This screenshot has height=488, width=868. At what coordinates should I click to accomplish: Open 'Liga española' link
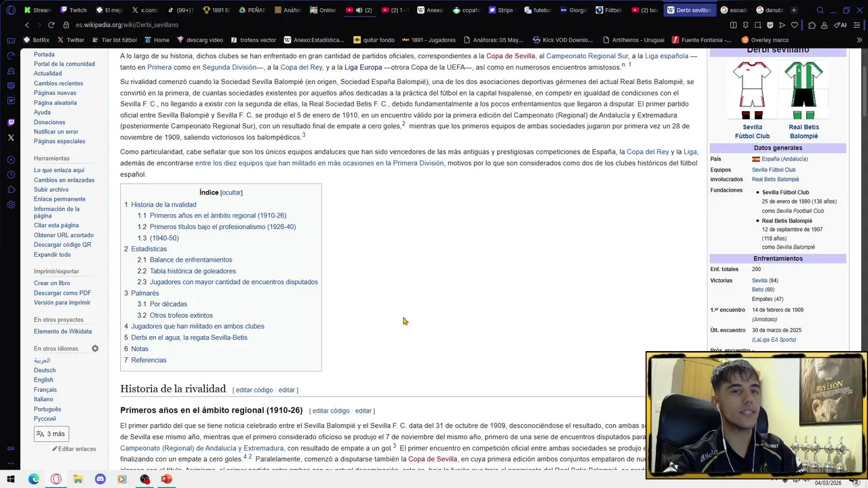(x=666, y=56)
